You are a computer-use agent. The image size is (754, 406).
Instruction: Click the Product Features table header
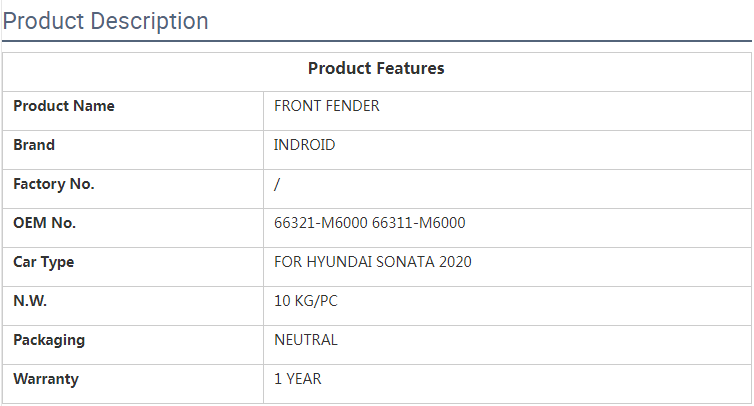pyautogui.click(x=376, y=69)
